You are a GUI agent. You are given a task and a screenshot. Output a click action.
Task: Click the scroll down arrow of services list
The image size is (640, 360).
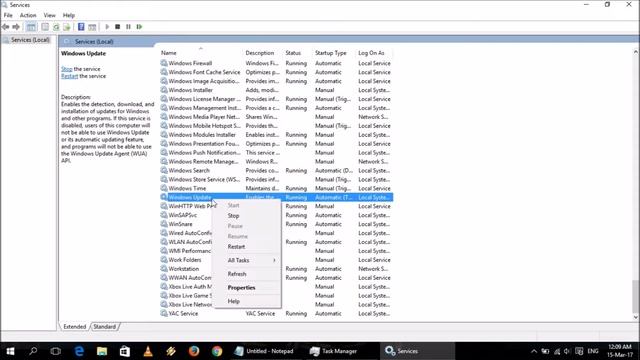pyautogui.click(x=636, y=317)
